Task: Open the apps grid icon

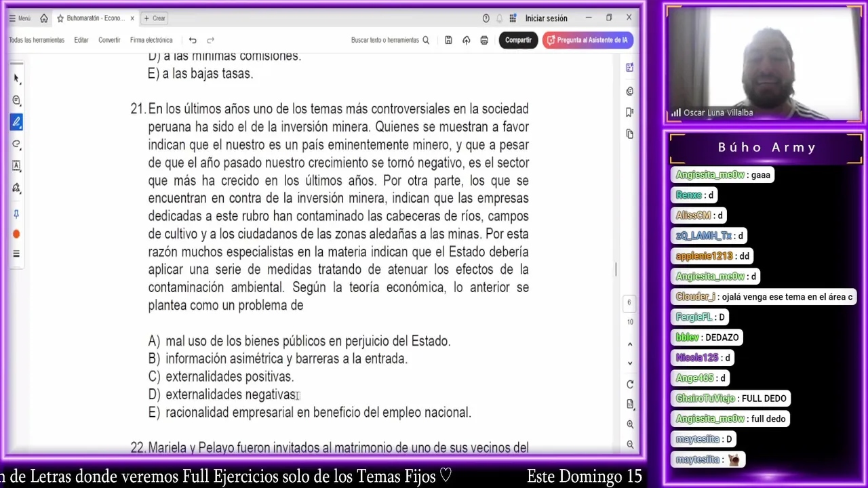Action: pyautogui.click(x=513, y=18)
